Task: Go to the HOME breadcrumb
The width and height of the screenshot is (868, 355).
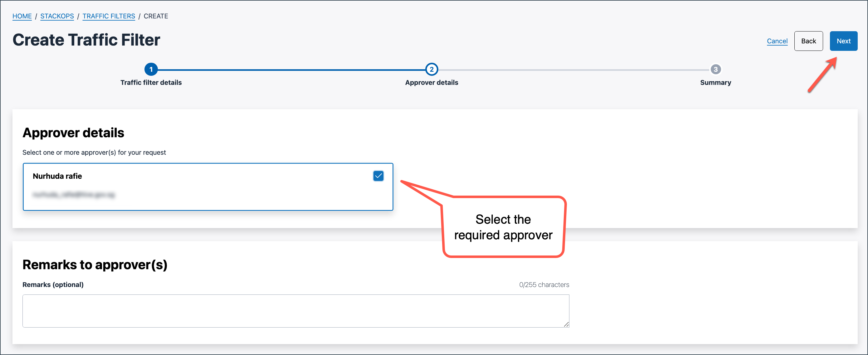Action: click(22, 16)
